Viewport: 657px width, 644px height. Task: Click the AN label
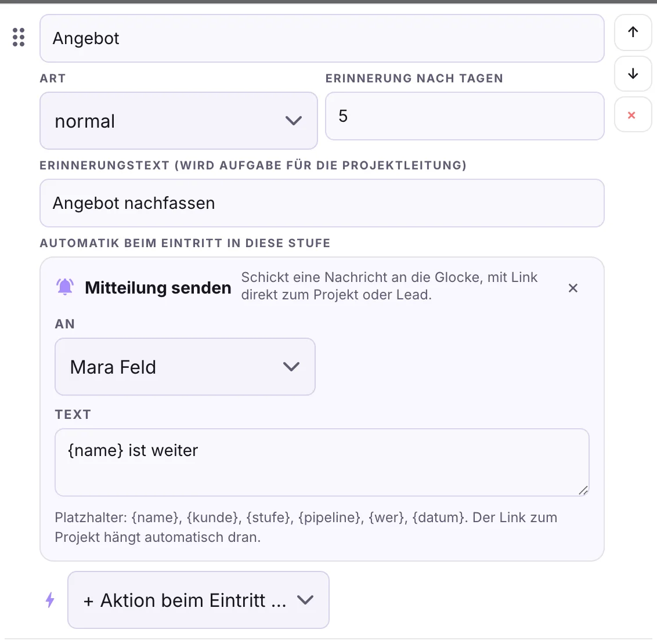click(65, 324)
